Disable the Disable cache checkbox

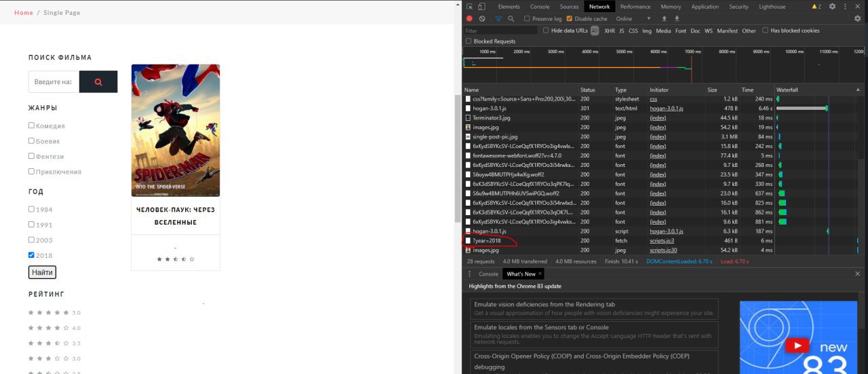(570, 19)
